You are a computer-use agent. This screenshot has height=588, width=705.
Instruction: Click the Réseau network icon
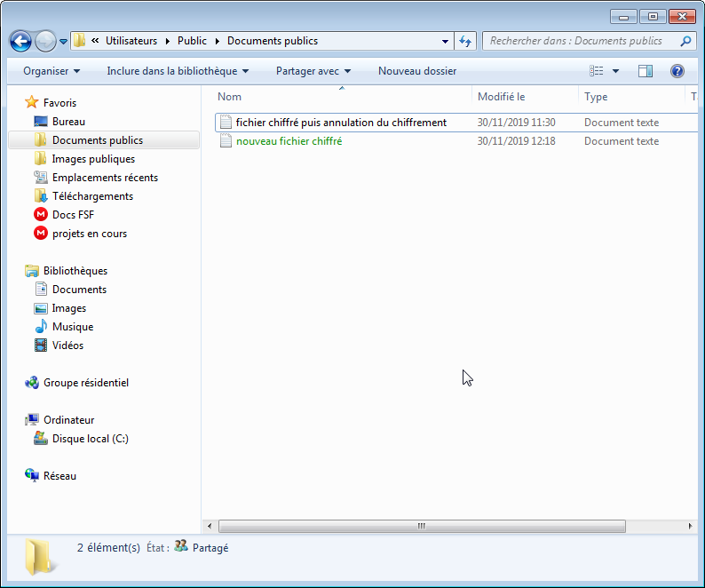tap(32, 475)
